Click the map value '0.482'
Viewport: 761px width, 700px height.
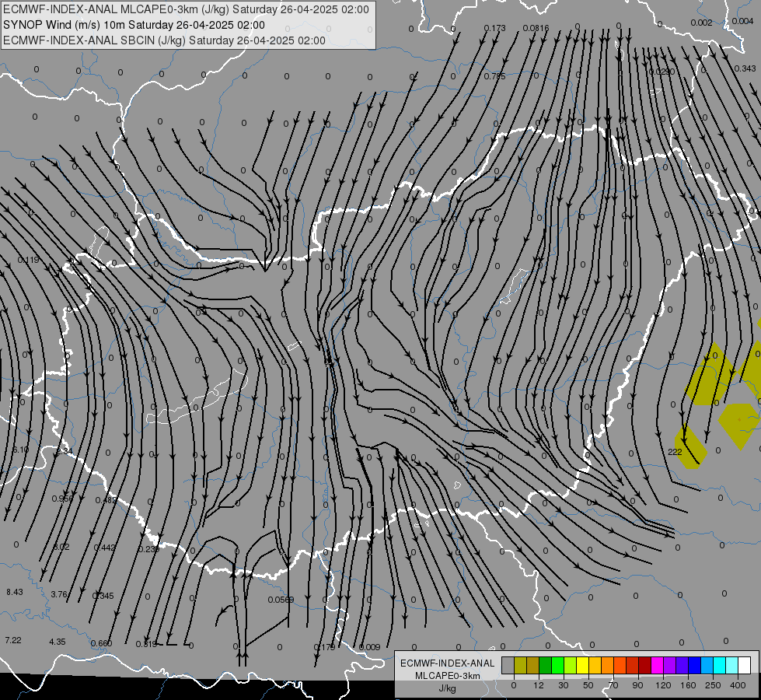pyautogui.click(x=106, y=500)
